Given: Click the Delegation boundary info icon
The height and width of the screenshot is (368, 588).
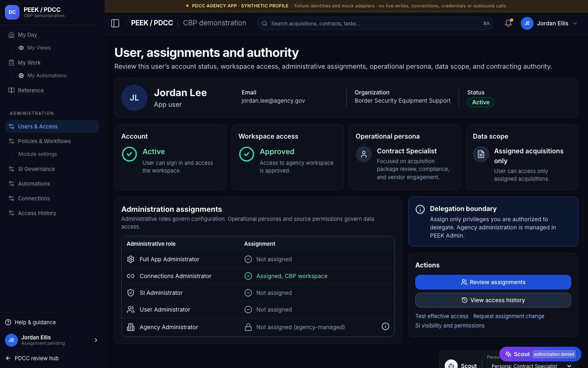Looking at the screenshot, I should tap(420, 209).
